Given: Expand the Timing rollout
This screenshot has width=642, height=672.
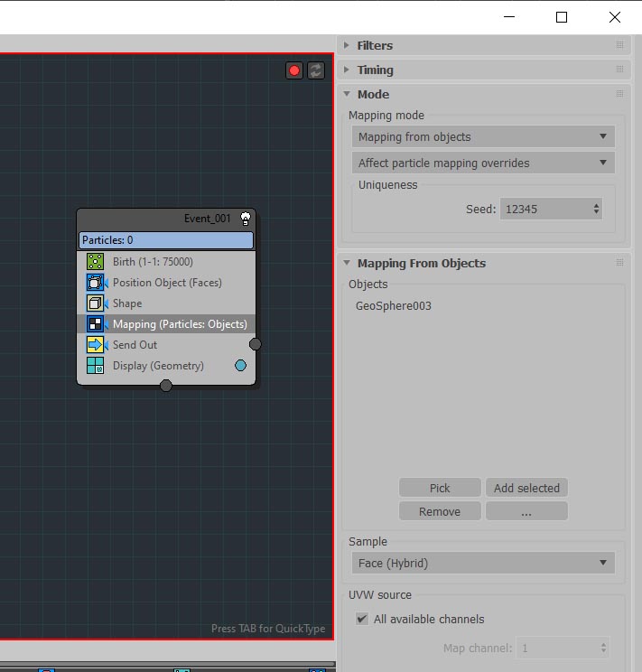Looking at the screenshot, I should [347, 70].
